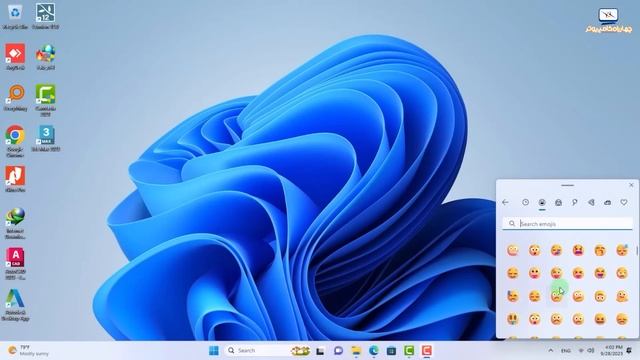Insert the highlighted frowning emoji under the cursor
640x360 pixels.
(x=556, y=296)
